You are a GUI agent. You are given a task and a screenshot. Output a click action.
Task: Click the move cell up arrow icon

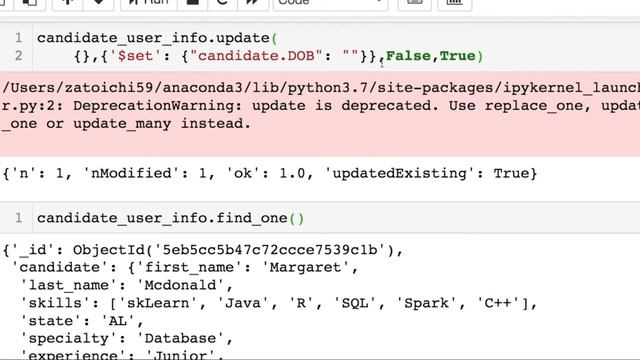pos(68,2)
